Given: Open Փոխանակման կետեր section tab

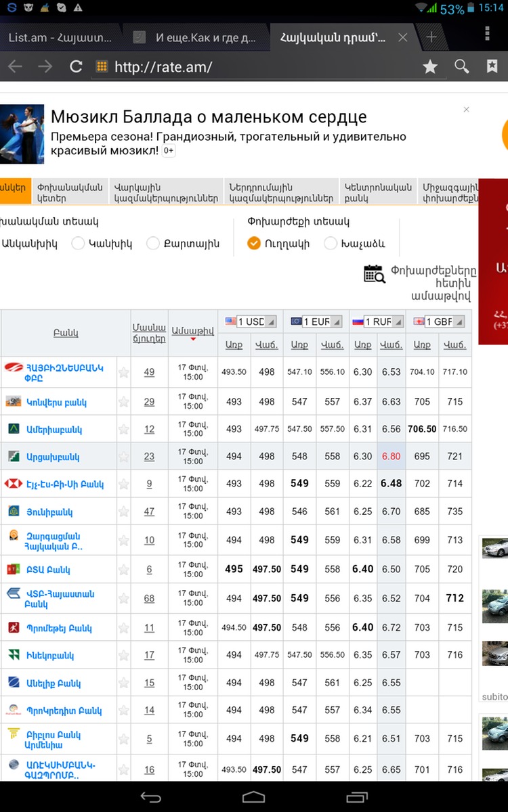Looking at the screenshot, I should pos(70,193).
